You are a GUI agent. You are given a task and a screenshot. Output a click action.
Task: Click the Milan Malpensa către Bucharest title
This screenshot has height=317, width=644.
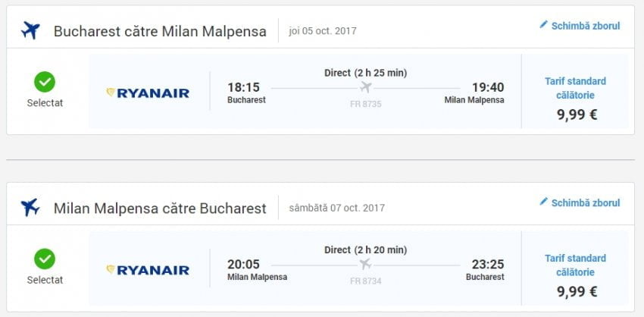pyautogui.click(x=160, y=209)
